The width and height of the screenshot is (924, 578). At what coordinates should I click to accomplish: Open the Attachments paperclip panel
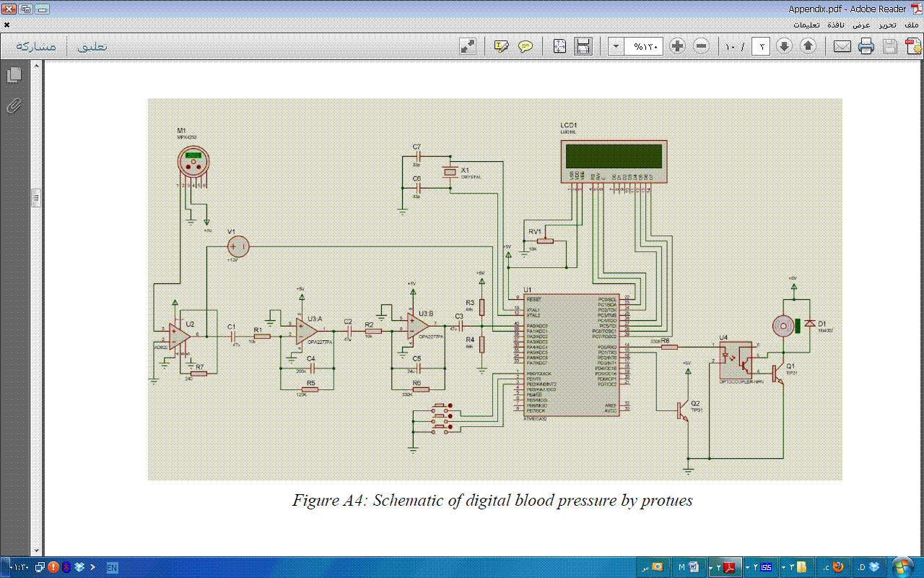pyautogui.click(x=14, y=106)
